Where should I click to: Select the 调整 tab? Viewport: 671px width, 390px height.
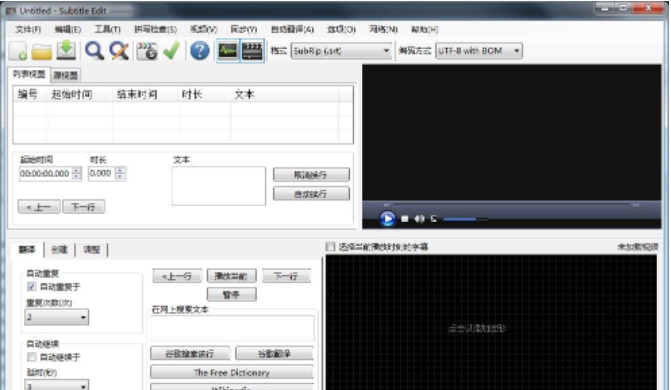92,250
